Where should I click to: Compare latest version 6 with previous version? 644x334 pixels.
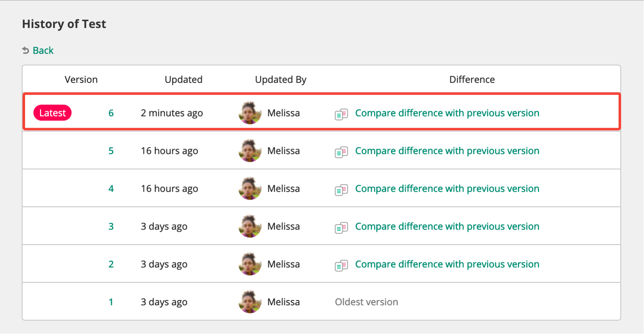[x=447, y=113]
